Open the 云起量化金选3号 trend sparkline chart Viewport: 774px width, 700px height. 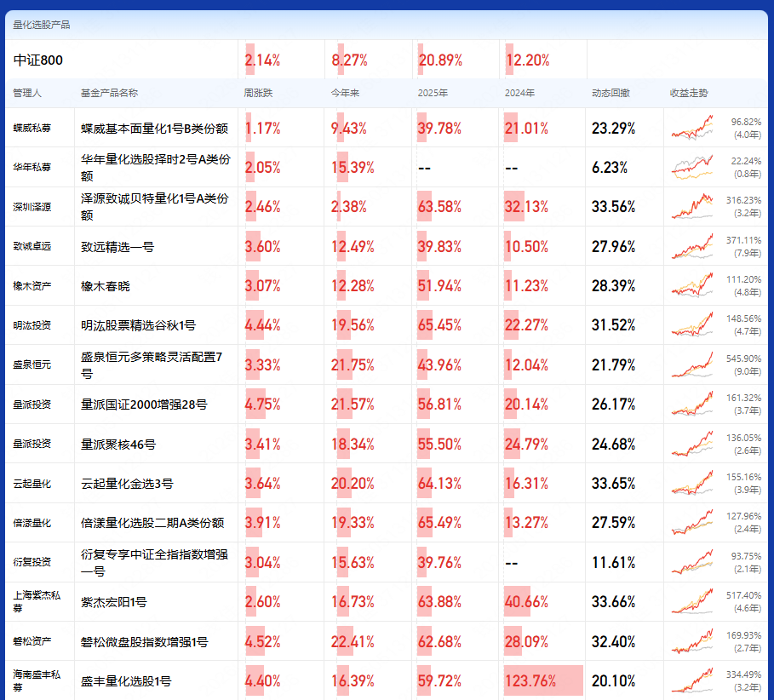pyautogui.click(x=692, y=484)
